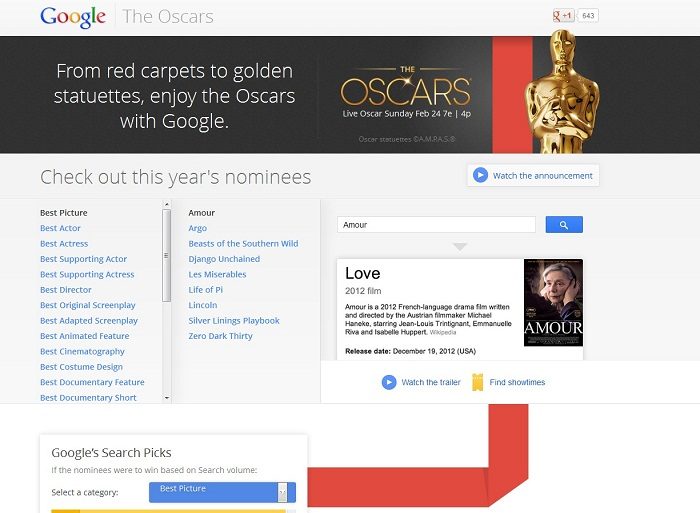
Task: Click the play icon for the announcement
Action: (x=480, y=175)
